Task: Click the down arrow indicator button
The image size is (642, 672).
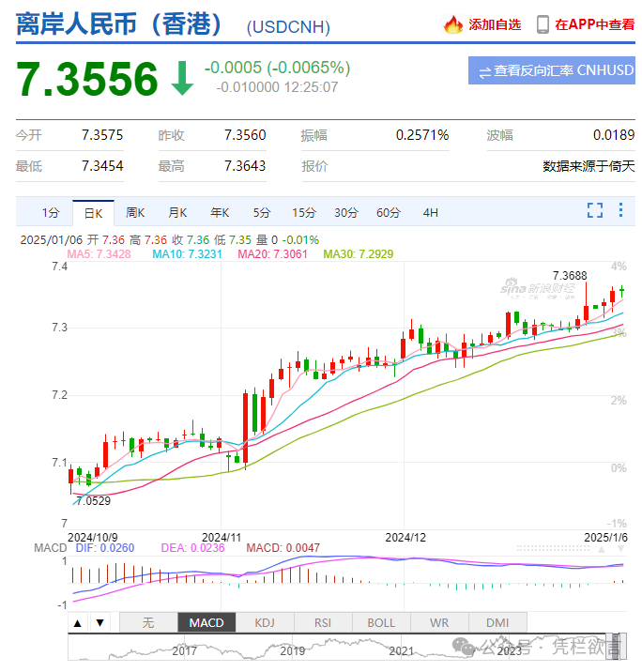Action: tap(99, 623)
